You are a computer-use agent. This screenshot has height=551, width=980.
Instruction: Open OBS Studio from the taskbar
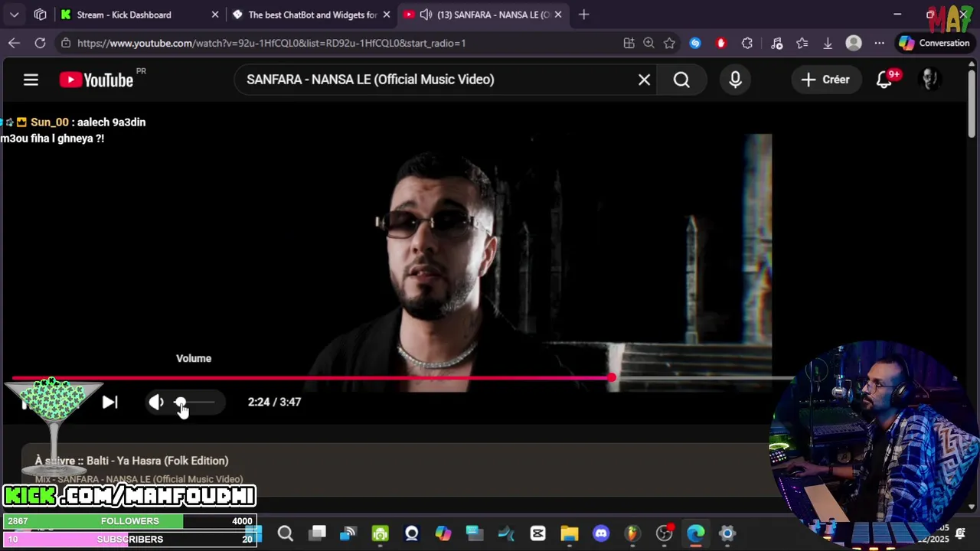(664, 533)
